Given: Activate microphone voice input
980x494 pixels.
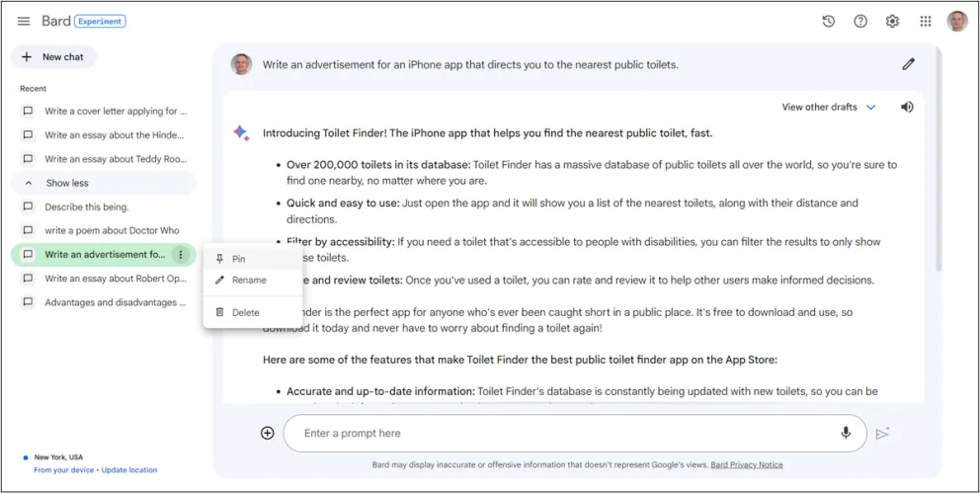Looking at the screenshot, I should 846,433.
